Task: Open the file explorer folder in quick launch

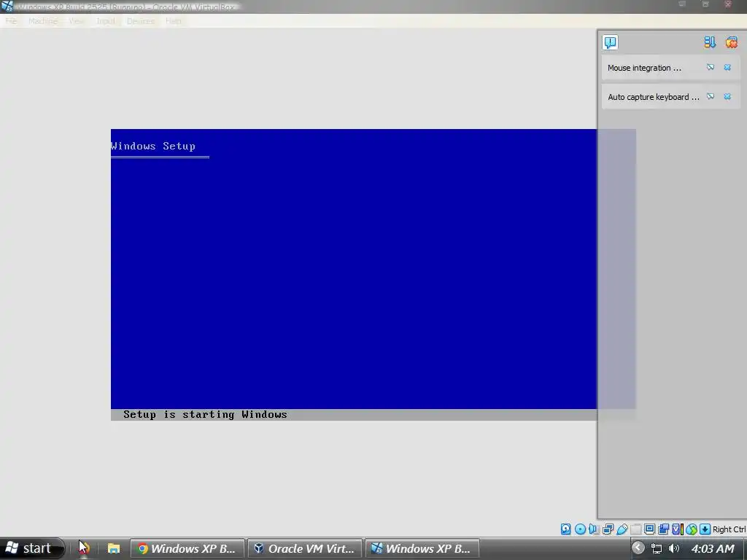Action: pyautogui.click(x=113, y=548)
